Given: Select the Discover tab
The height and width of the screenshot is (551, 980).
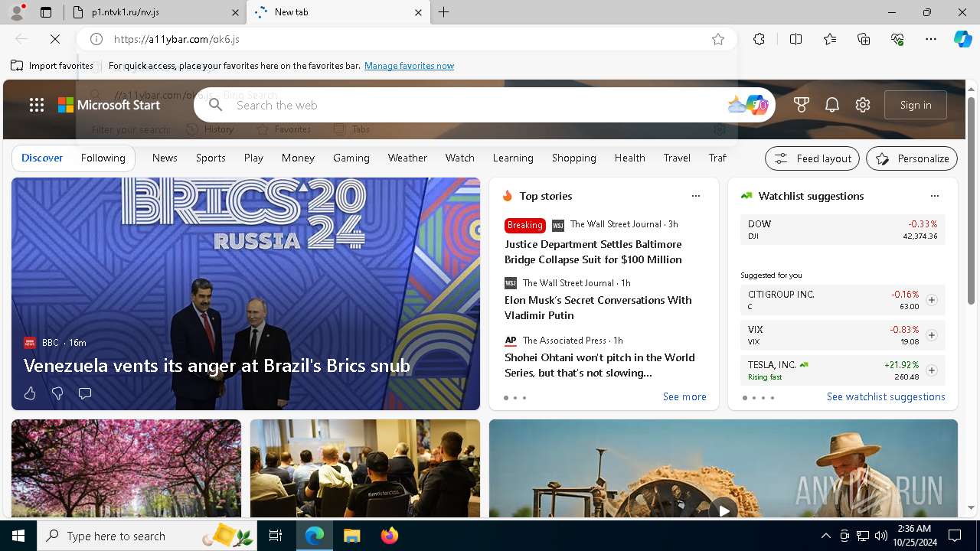Looking at the screenshot, I should click(42, 158).
